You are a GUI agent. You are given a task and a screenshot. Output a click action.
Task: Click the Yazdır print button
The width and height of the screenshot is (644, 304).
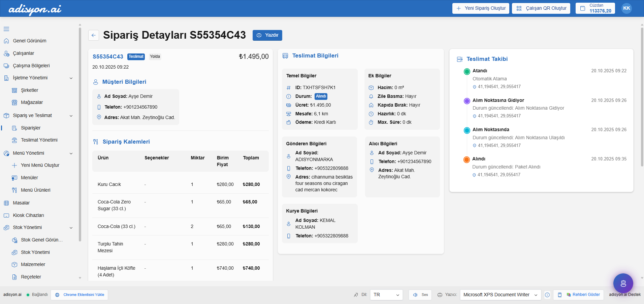[267, 35]
